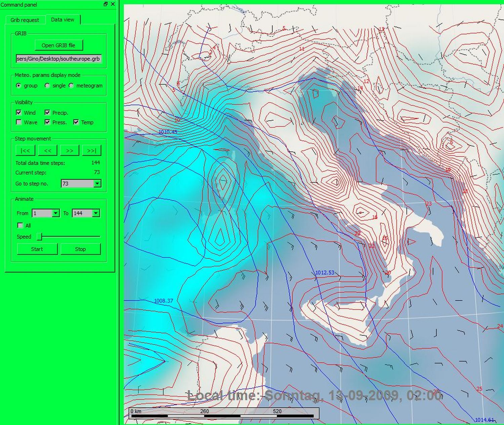Jump to first time step
504x425 pixels.
pos(25,151)
